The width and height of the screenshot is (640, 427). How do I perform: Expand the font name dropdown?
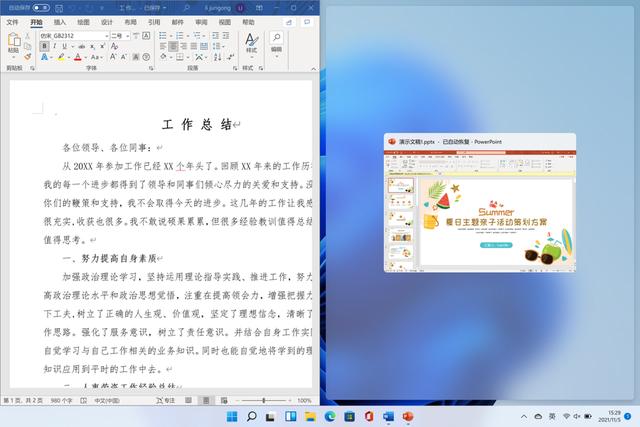pyautogui.click(x=106, y=35)
